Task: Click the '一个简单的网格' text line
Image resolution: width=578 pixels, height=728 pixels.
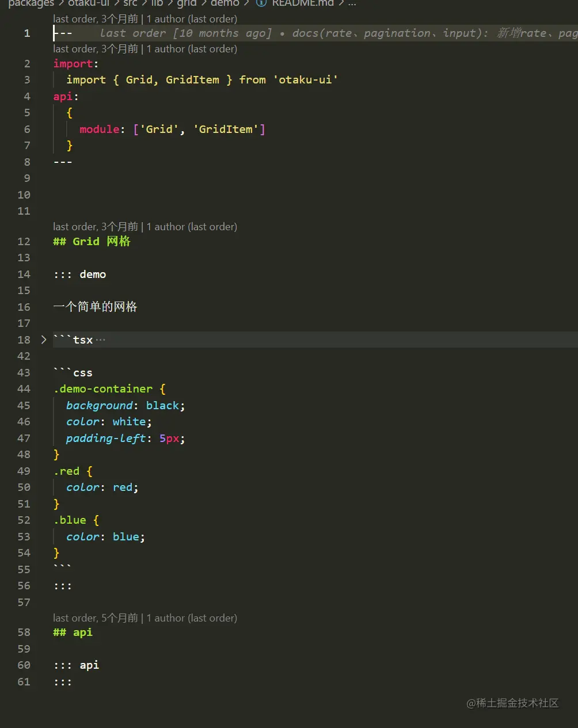Action: [x=96, y=307]
